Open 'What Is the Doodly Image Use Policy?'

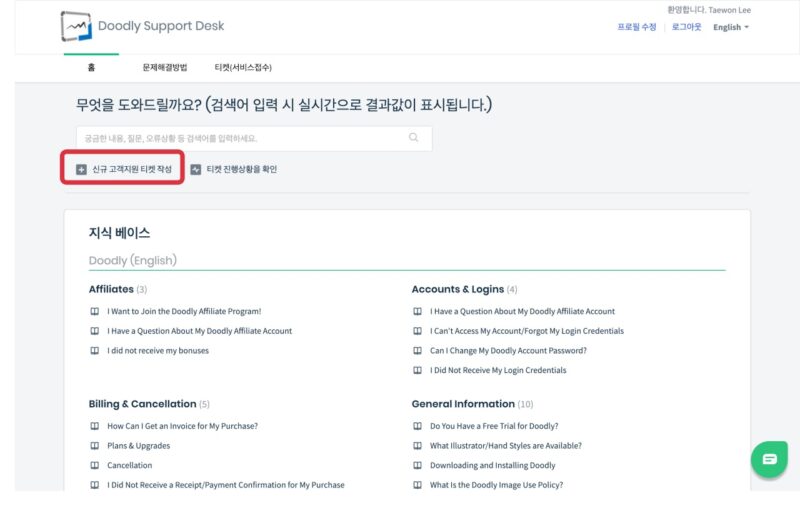click(496, 485)
